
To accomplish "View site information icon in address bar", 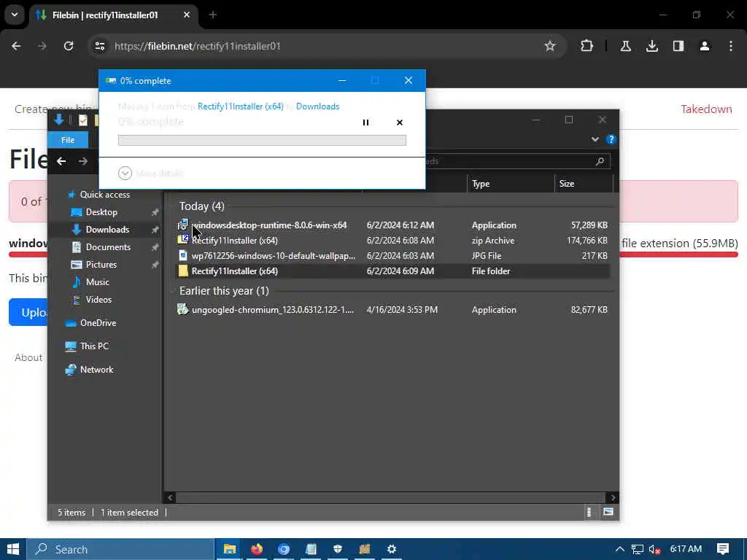I will point(99,46).
